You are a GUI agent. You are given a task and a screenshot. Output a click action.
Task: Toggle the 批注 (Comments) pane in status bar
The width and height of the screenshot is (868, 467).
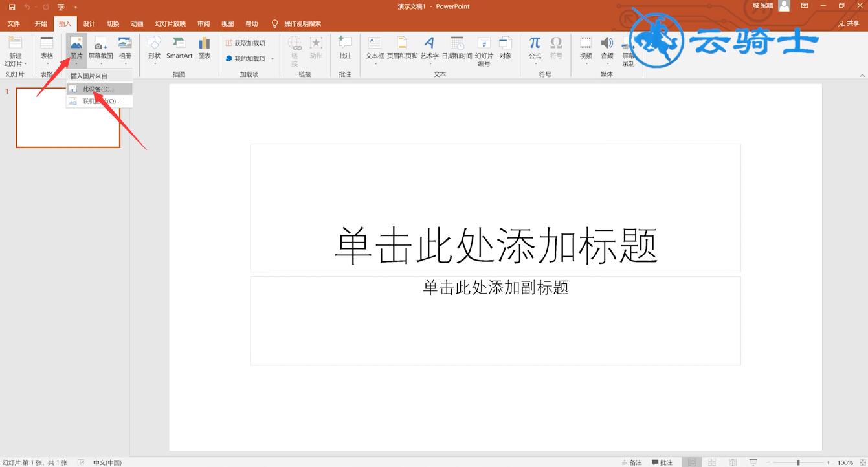662,462
